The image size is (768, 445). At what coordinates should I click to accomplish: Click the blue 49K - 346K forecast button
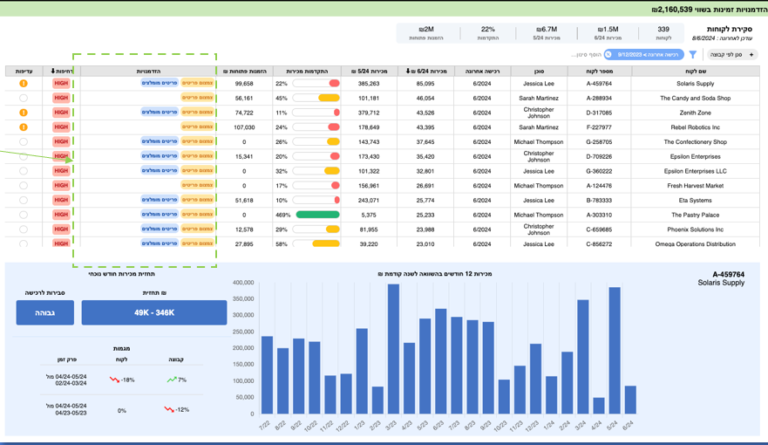154,312
